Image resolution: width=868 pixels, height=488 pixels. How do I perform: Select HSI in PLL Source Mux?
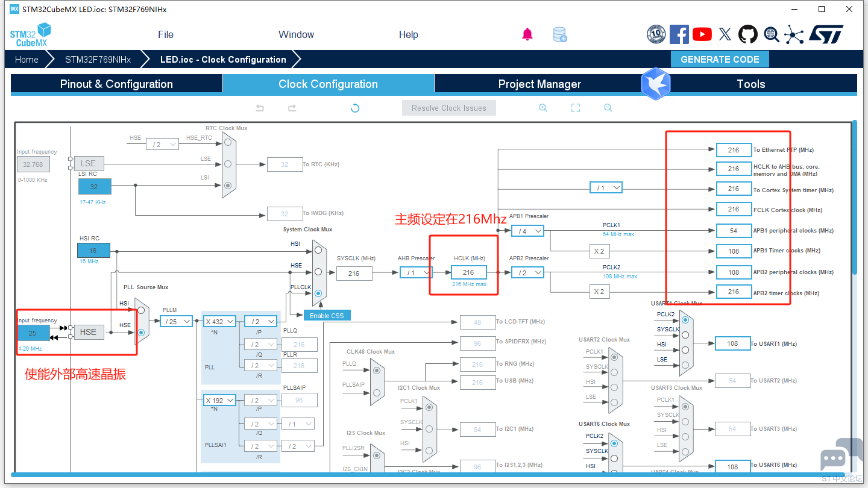pos(141,310)
